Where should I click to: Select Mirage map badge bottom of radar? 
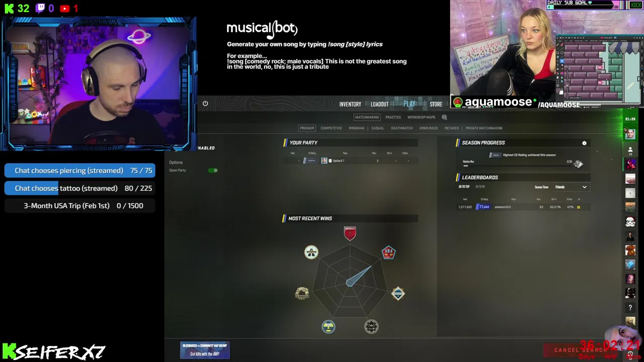(328, 327)
